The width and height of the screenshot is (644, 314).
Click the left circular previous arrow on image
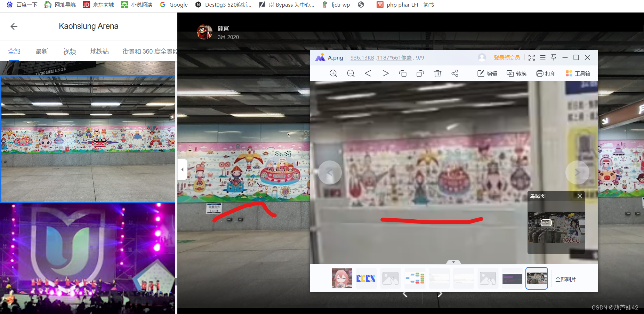pyautogui.click(x=330, y=172)
